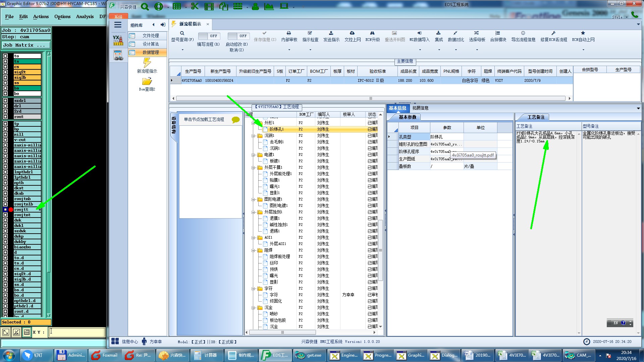Viewport: 644px width, 362px height.
Task: Switch to the 拓展信息 tab
Action: [420, 108]
